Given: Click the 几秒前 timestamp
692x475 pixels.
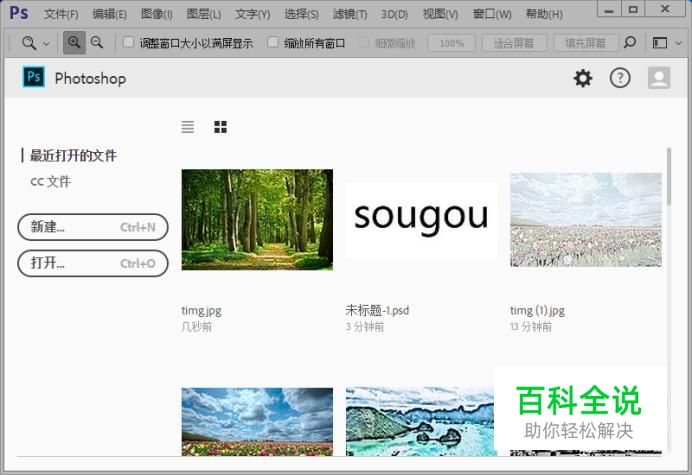Looking at the screenshot, I should [x=197, y=327].
